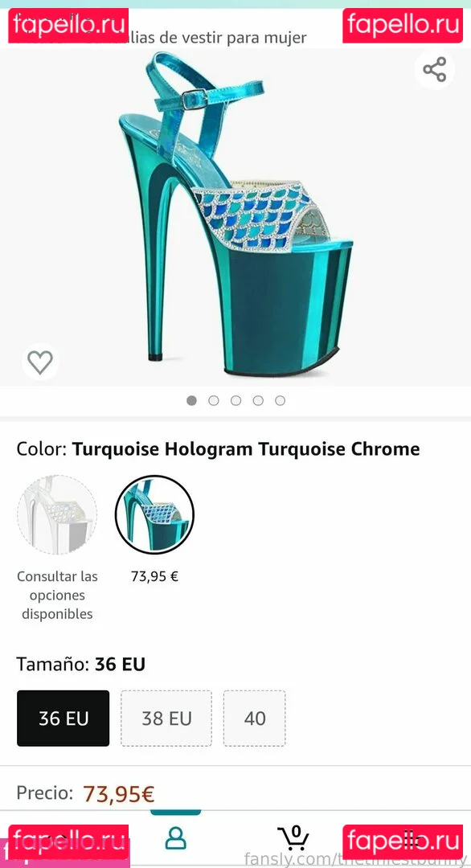Jump to third image carousel dot
The height and width of the screenshot is (868, 471).
click(235, 400)
